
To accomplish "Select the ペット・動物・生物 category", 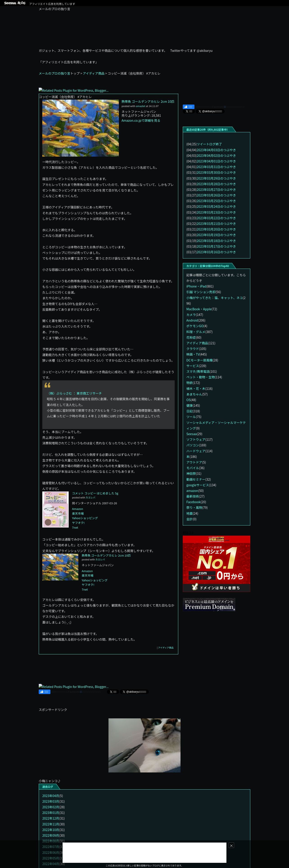I will tap(201, 377).
